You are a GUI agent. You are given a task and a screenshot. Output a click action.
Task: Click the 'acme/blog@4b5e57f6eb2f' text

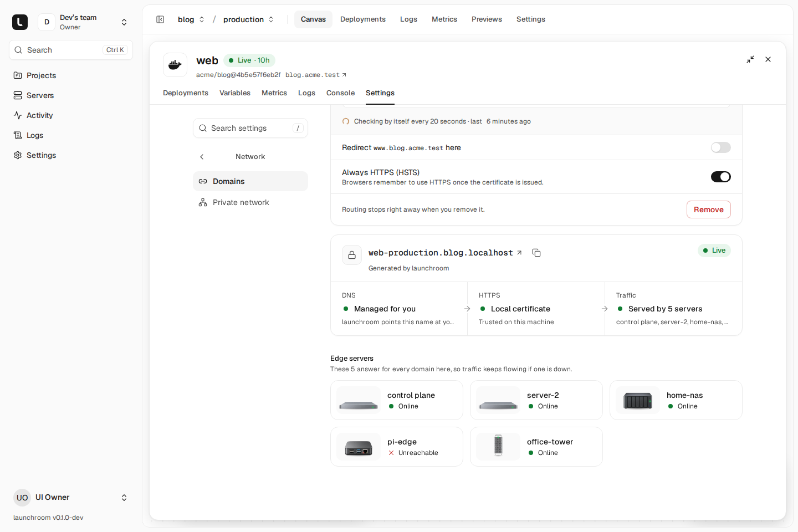click(x=238, y=75)
